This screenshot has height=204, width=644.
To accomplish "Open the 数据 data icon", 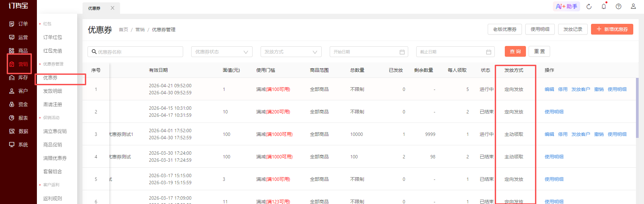I will (x=12, y=131).
